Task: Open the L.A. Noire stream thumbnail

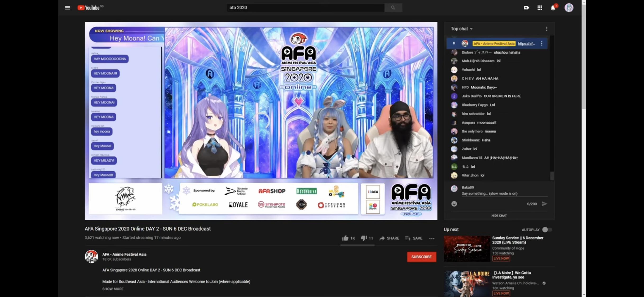Action: (x=467, y=284)
